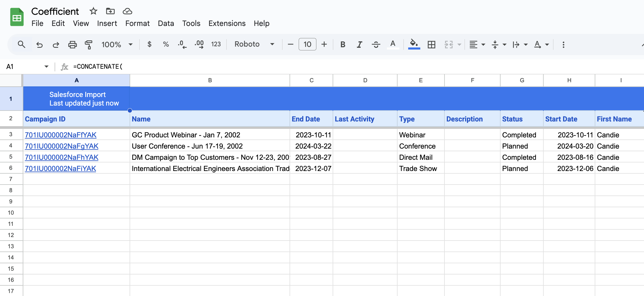Toggle italic formatting

coord(359,45)
